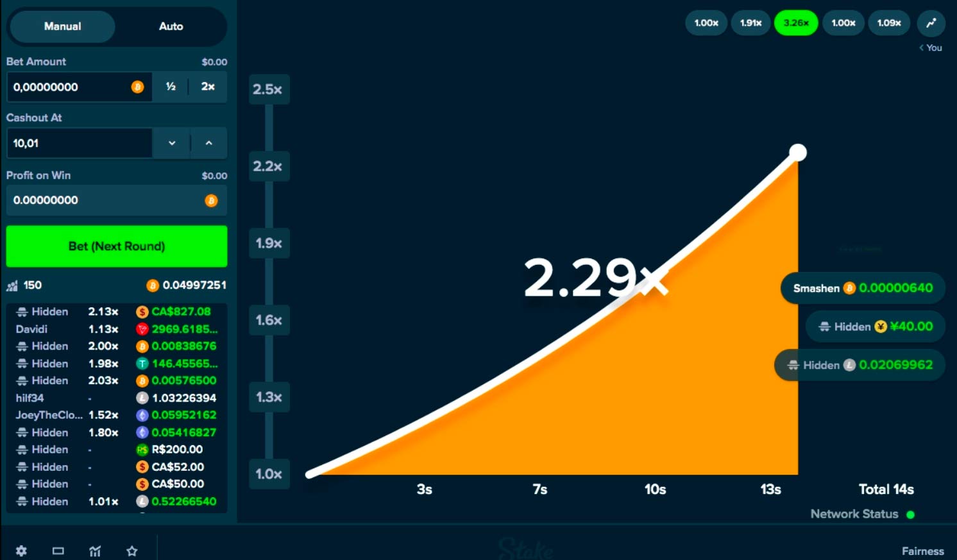Click the dollar icon beside CA$50.00
957x560 pixels.
pos(142,484)
